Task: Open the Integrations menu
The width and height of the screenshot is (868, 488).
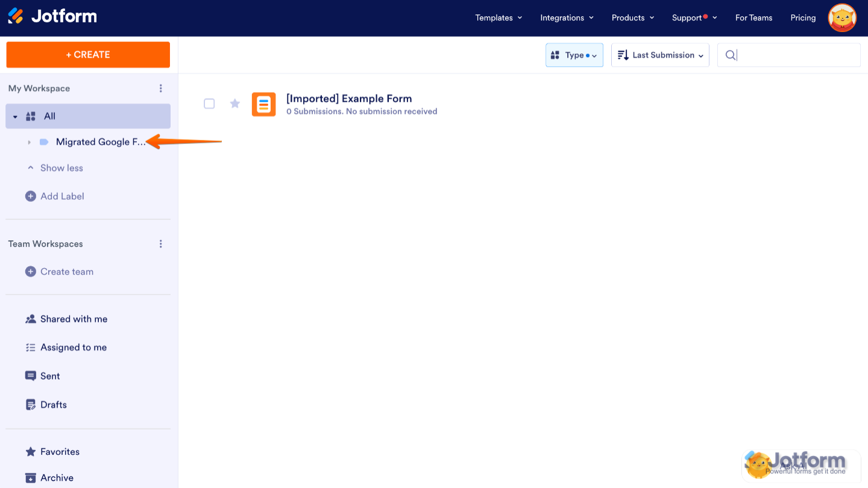Action: 567,18
